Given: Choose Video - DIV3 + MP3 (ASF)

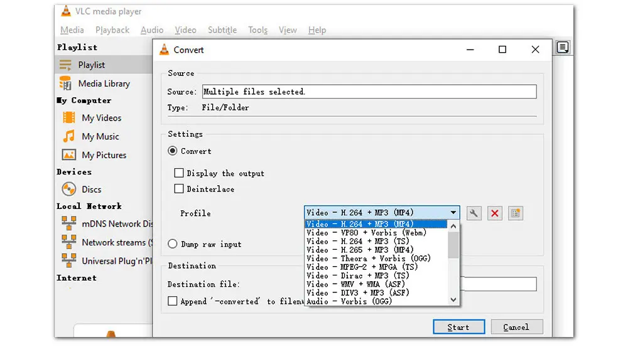Looking at the screenshot, I should 376,292.
